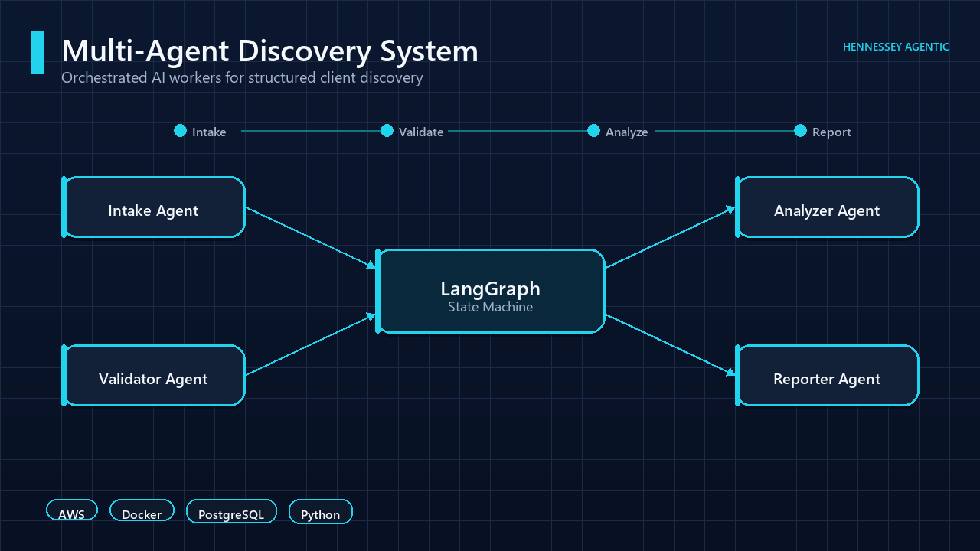
Task: Click the State Machine subtitle text
Action: (x=490, y=307)
